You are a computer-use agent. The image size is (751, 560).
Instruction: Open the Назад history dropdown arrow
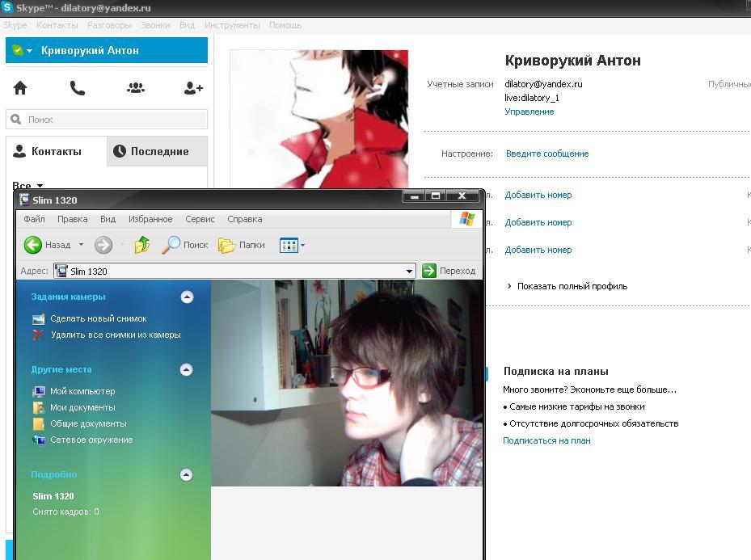(81, 245)
